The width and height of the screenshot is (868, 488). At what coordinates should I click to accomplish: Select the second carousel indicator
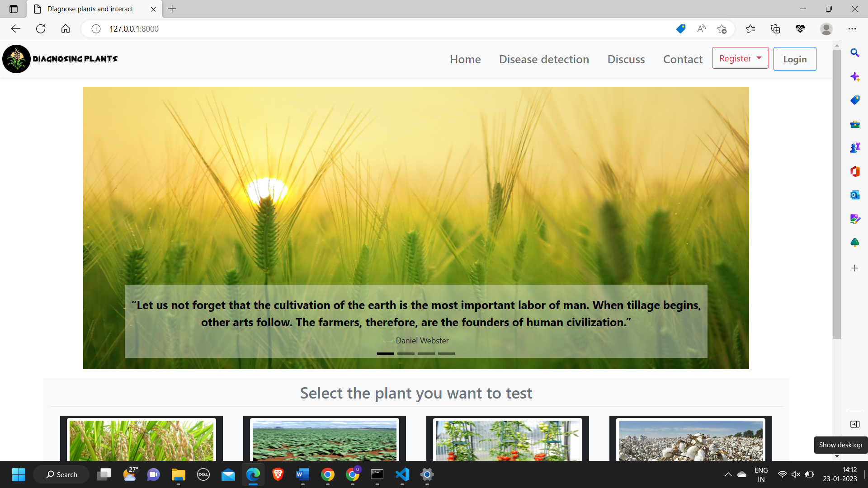pyautogui.click(x=406, y=353)
